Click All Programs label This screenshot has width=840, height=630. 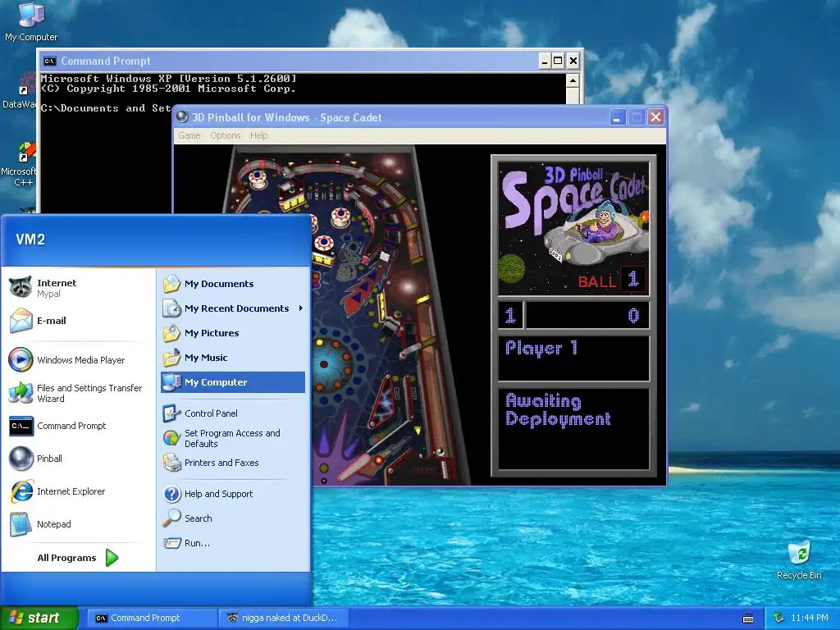click(x=66, y=558)
